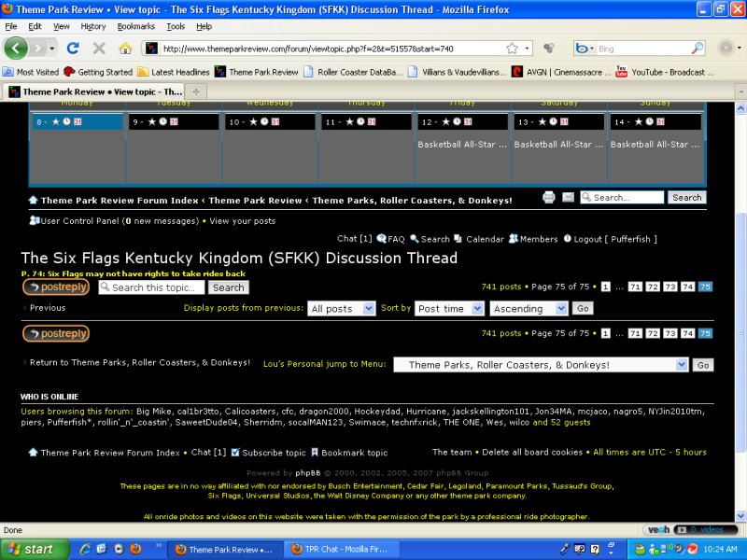Click the forum Search box near breadcrumb
The height and width of the screenshot is (560, 747).
622,197
